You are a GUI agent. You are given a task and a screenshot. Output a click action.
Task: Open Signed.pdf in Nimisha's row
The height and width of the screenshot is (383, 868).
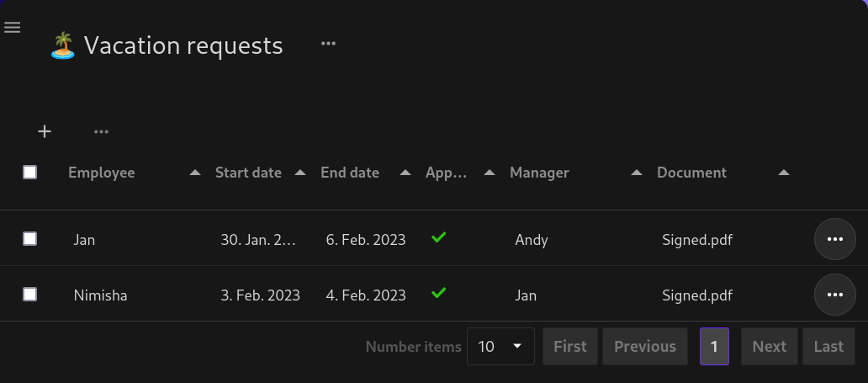(x=697, y=295)
